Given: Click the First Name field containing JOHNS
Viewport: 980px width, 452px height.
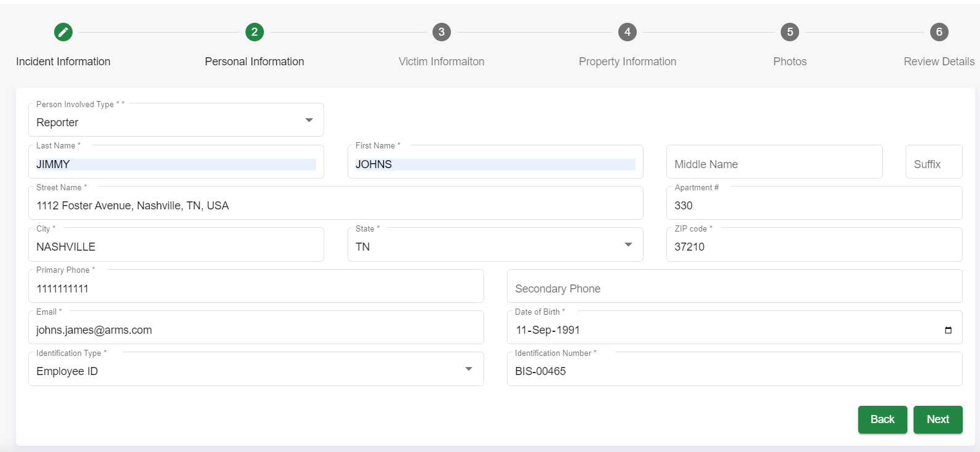Looking at the screenshot, I should 495,163.
